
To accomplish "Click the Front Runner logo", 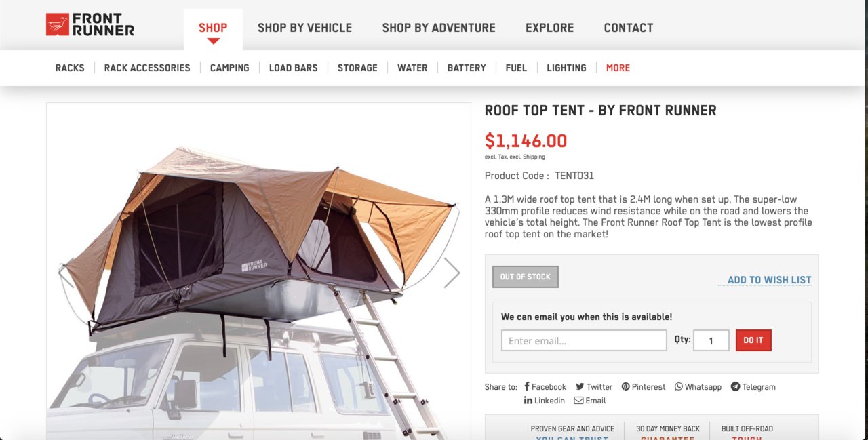I will pyautogui.click(x=90, y=24).
